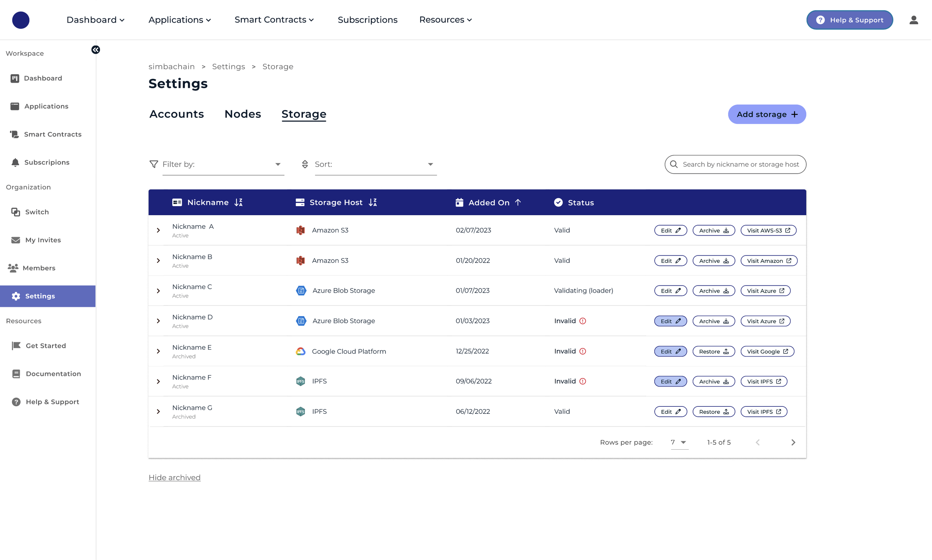Viewport: 932px width, 560px height.
Task: Expand the Nickname A row
Action: click(x=158, y=230)
